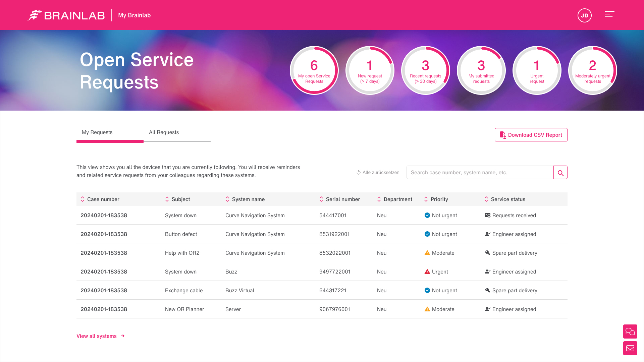644x362 pixels.
Task: Click the My Brainlab header title
Action: 135,15
